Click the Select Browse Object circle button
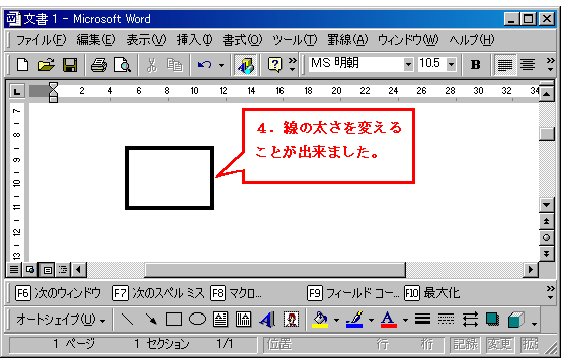 [x=546, y=237]
